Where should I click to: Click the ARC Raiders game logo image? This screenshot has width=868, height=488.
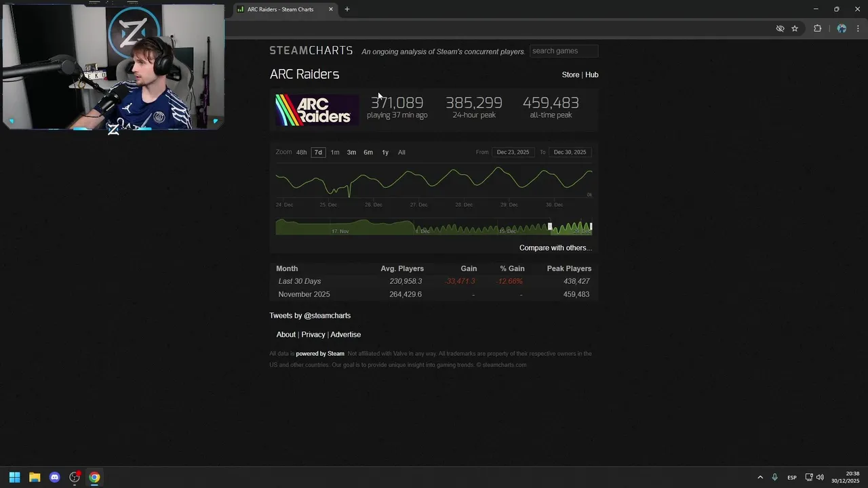317,110
